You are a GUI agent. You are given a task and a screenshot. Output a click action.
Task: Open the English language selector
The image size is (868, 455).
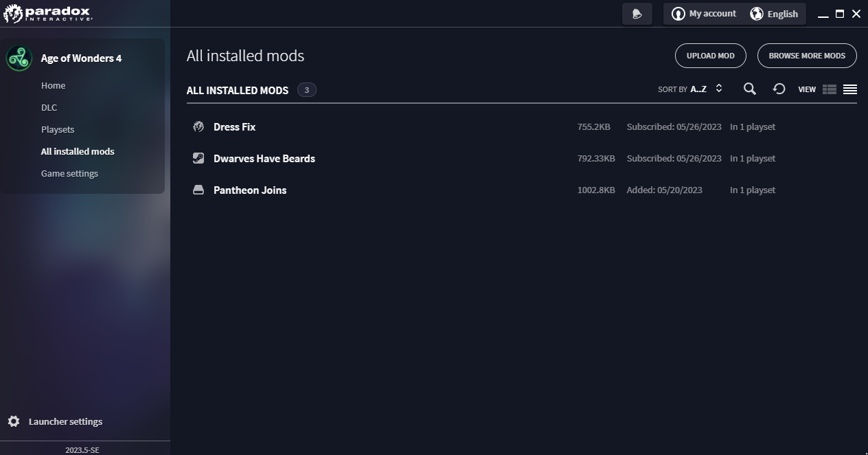774,14
